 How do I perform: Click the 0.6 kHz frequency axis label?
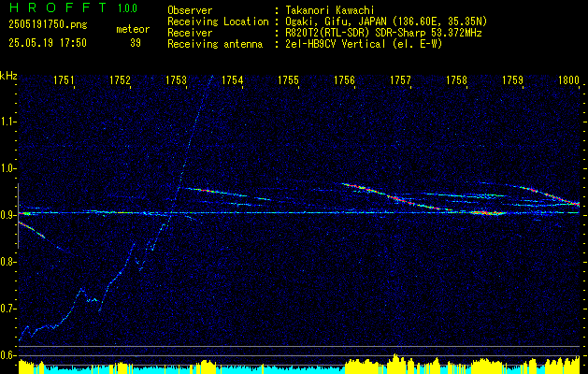(7, 355)
